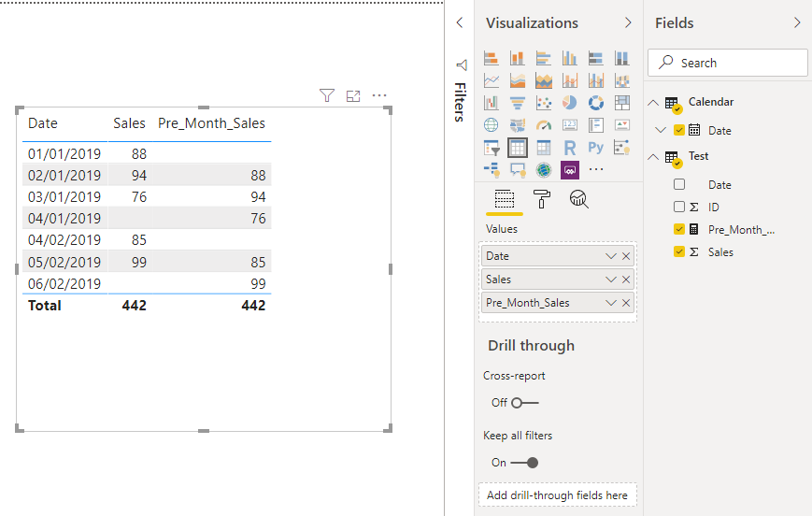Switch to the Analytics magnifier tab

click(579, 199)
